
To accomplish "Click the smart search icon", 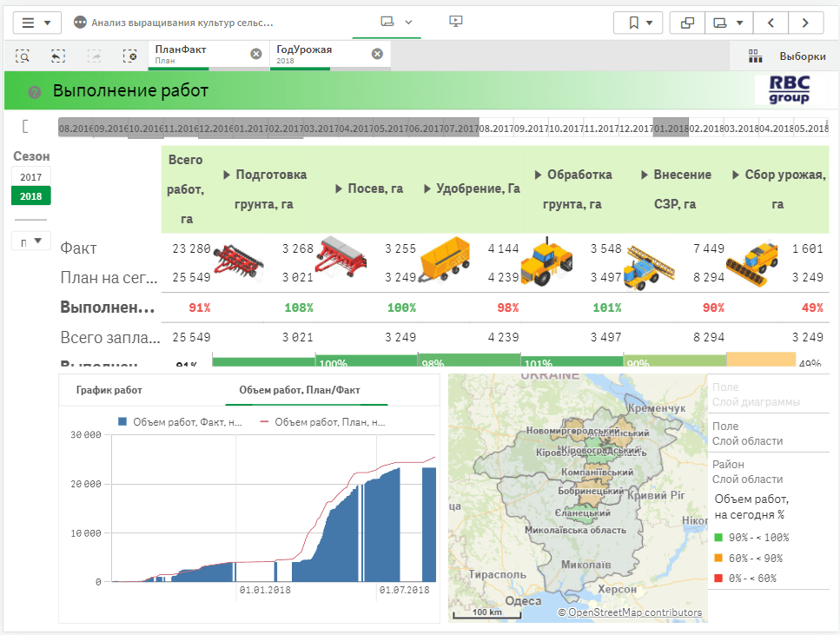I will 23,56.
